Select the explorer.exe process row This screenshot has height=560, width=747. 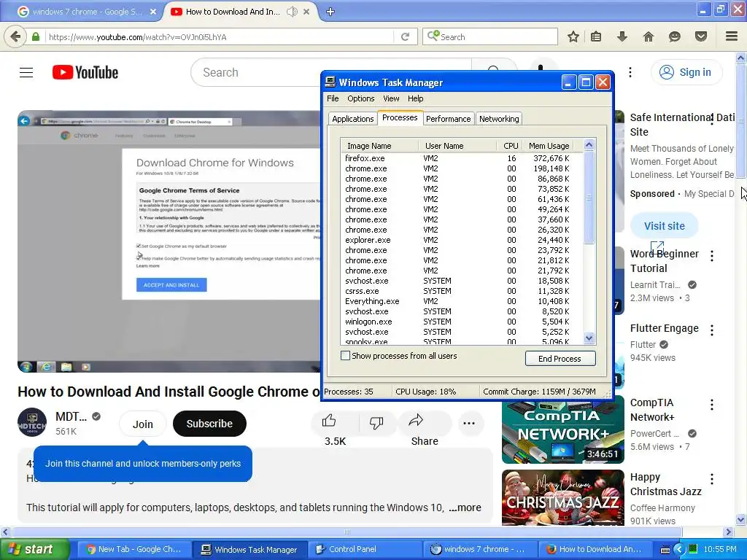pyautogui.click(x=462, y=240)
